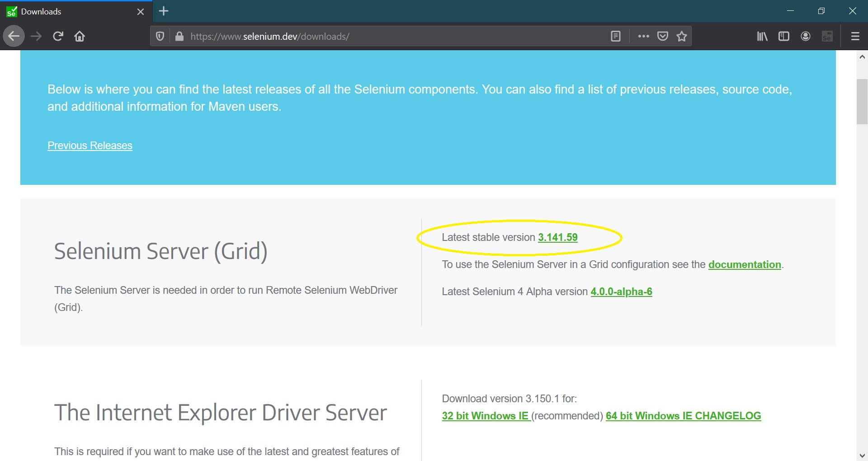Show tracking protection shield info
Screen dimensions: 868x461
tap(160, 36)
